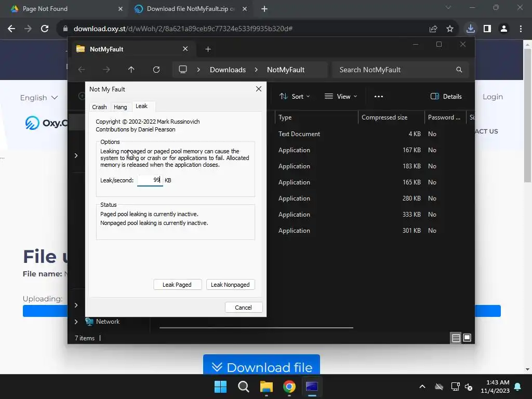The height and width of the screenshot is (399, 532).
Task: Show hidden system tray icons
Action: [422, 387]
